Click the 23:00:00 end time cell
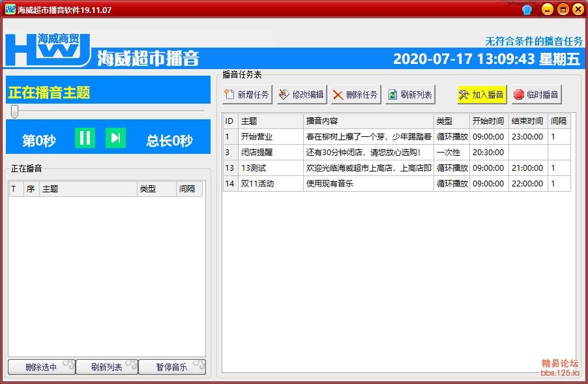This screenshot has width=588, height=384. pos(528,136)
